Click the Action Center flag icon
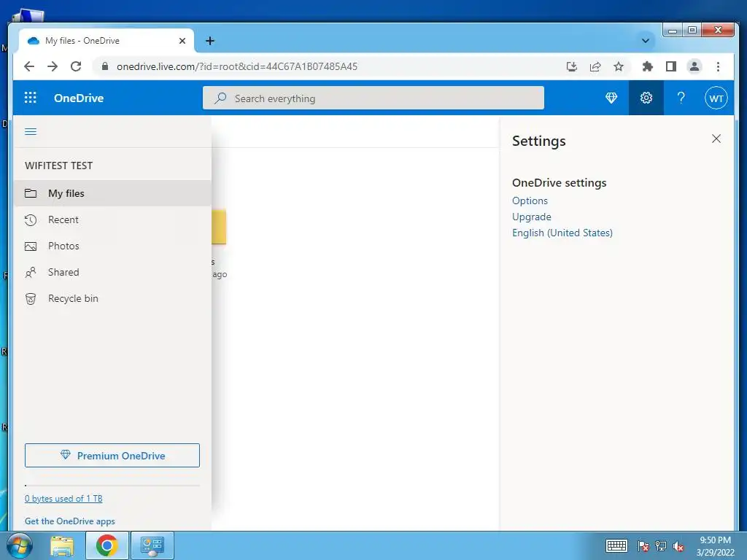 click(643, 546)
